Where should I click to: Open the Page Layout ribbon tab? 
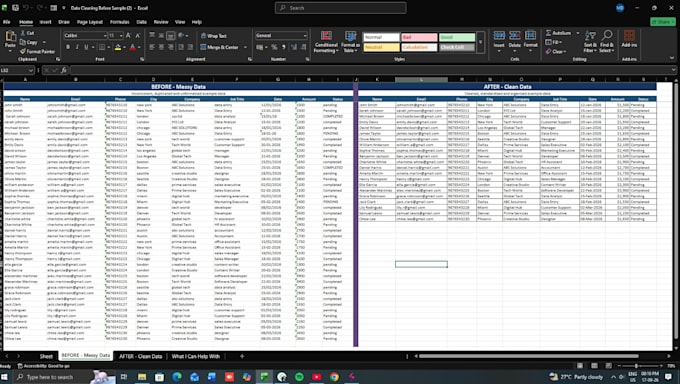coord(90,22)
